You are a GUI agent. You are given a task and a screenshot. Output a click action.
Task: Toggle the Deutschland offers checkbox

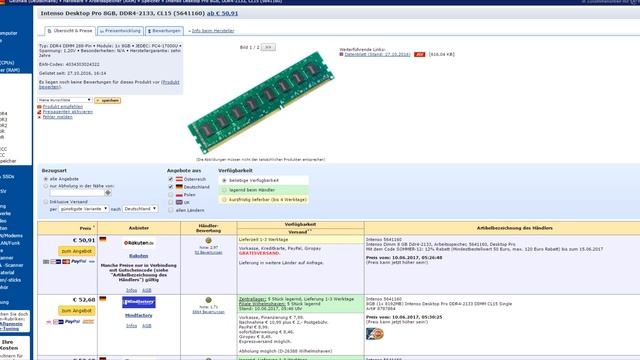pos(171,187)
